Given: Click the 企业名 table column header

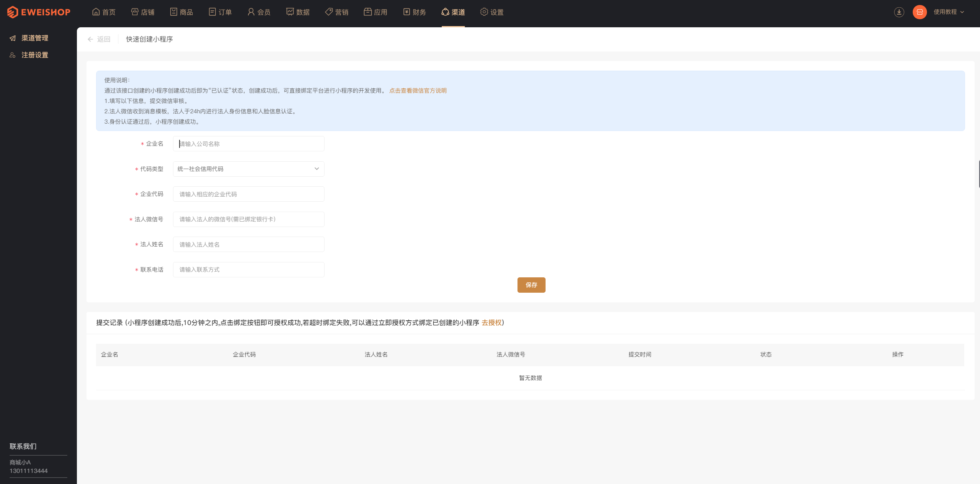Looking at the screenshot, I should (x=110, y=355).
